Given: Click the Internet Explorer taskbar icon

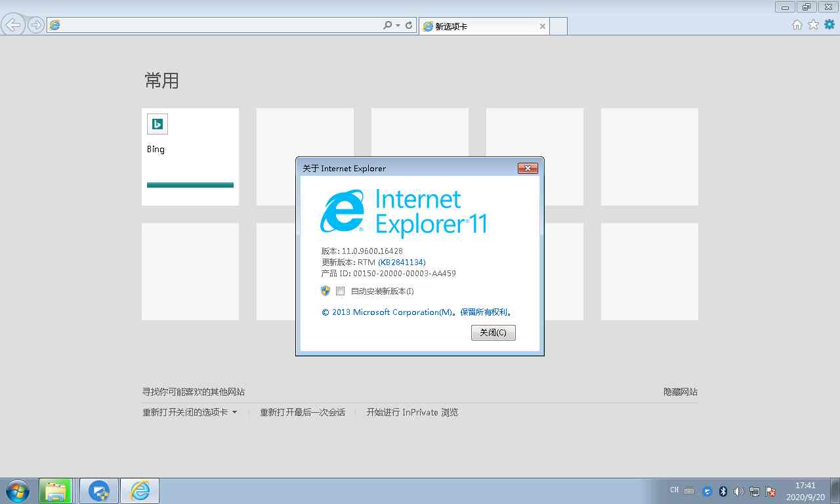Looking at the screenshot, I should [140, 491].
